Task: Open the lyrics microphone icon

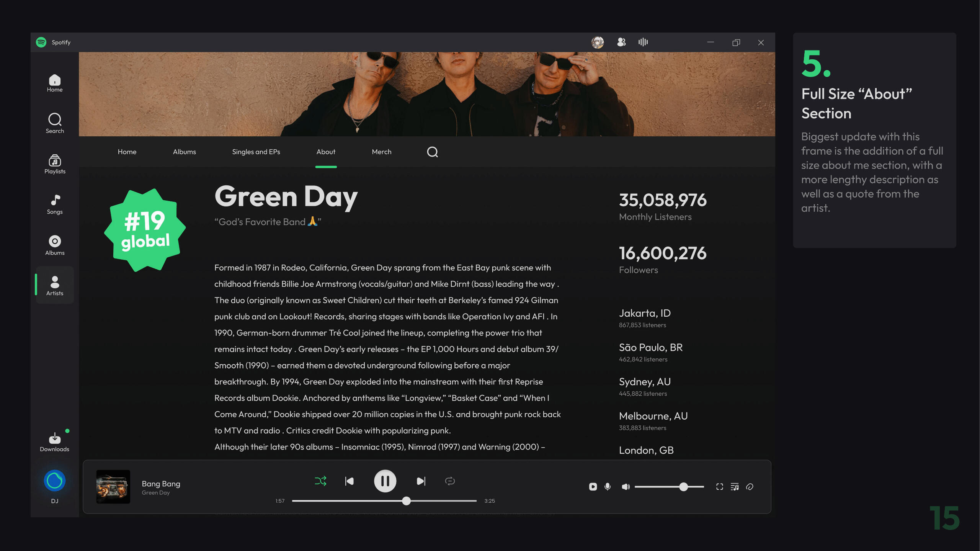Action: [608, 487]
